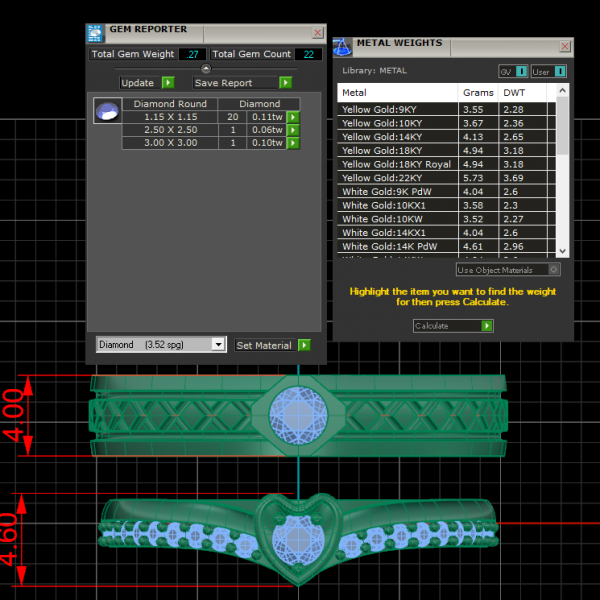Click green arrow on 3.00 X 3.00 row

(x=293, y=143)
